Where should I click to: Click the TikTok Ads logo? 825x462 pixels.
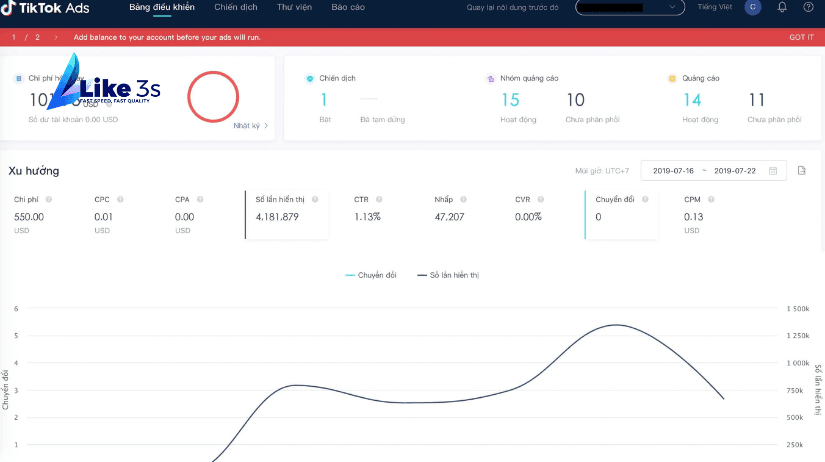pos(45,8)
